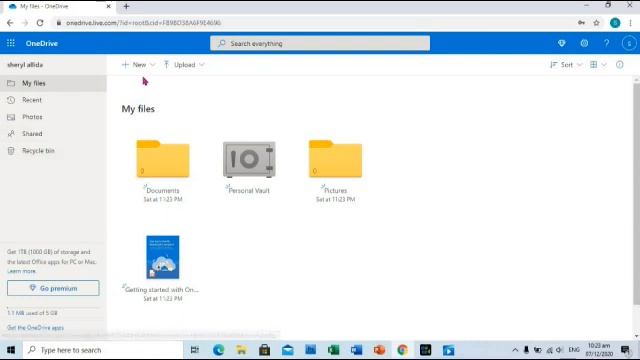Click the taskbar clock showing 10:23 am
The width and height of the screenshot is (640, 360).
(599, 350)
